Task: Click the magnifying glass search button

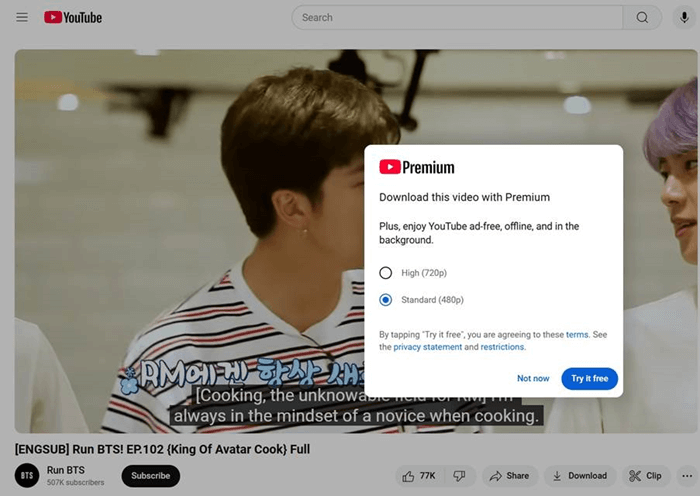Action: click(x=642, y=17)
